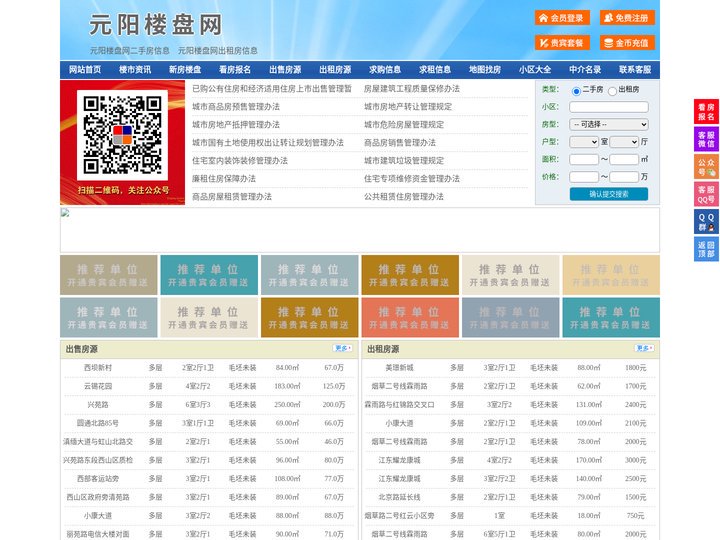Open the 房型 可选择 dropdown

609,124
